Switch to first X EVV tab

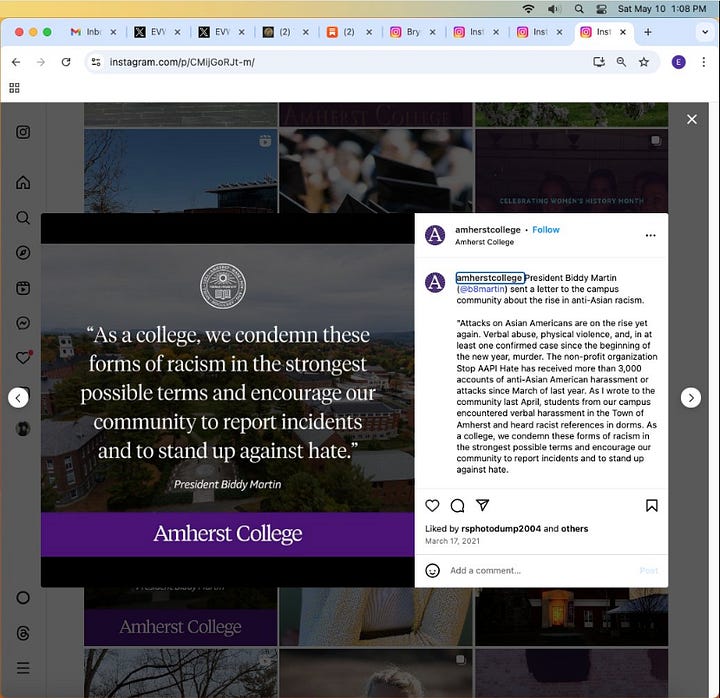click(x=150, y=32)
